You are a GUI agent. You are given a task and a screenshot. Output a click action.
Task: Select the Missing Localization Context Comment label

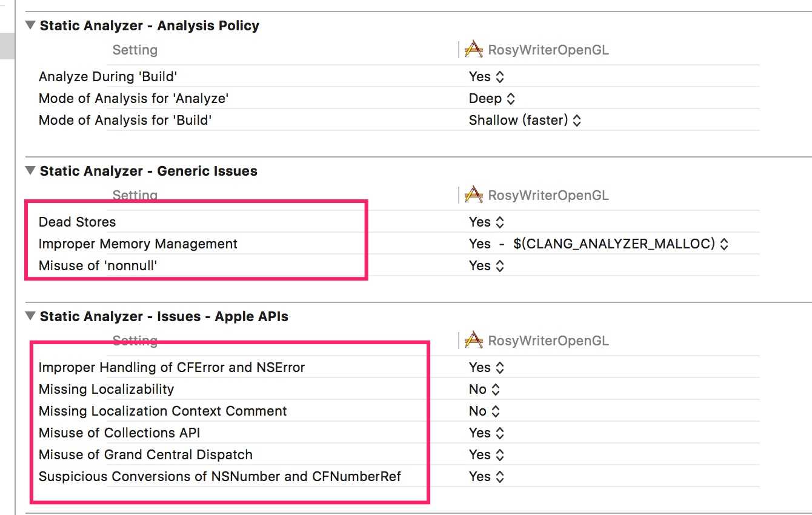click(162, 411)
